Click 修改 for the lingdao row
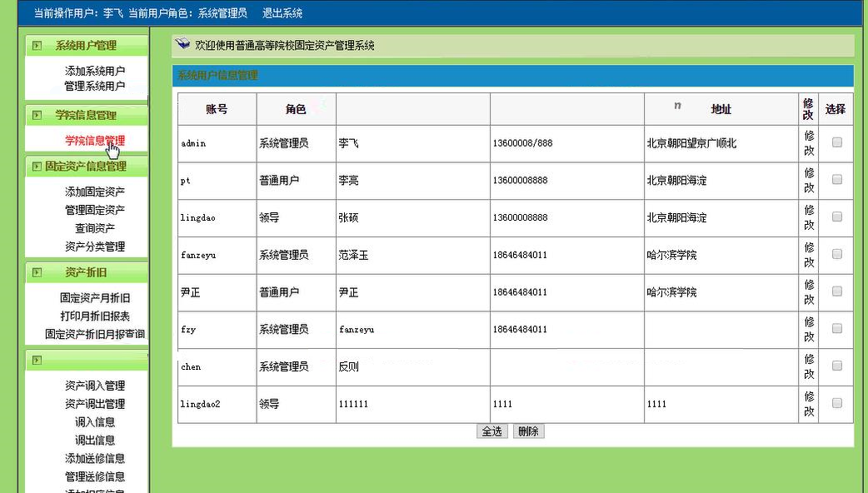The height and width of the screenshot is (493, 868). 809,217
